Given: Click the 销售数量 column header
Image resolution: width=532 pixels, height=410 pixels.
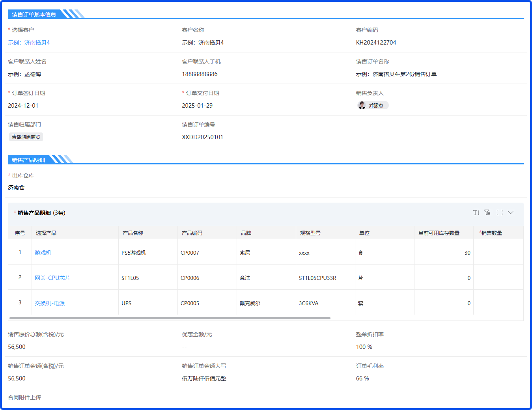Looking at the screenshot, I should [491, 233].
